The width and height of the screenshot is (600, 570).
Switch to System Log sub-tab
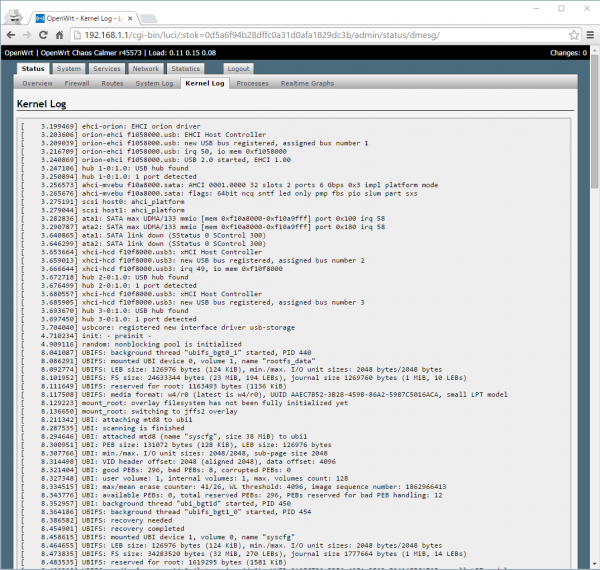pos(154,84)
